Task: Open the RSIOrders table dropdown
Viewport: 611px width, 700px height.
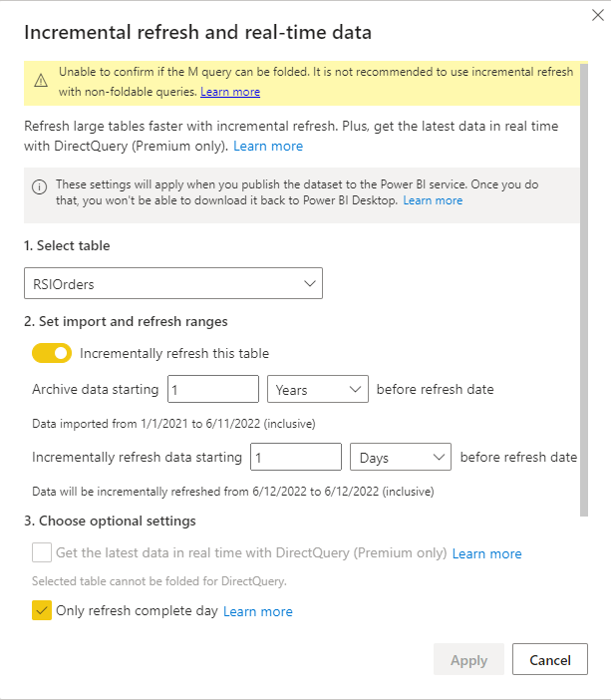Action: point(173,283)
